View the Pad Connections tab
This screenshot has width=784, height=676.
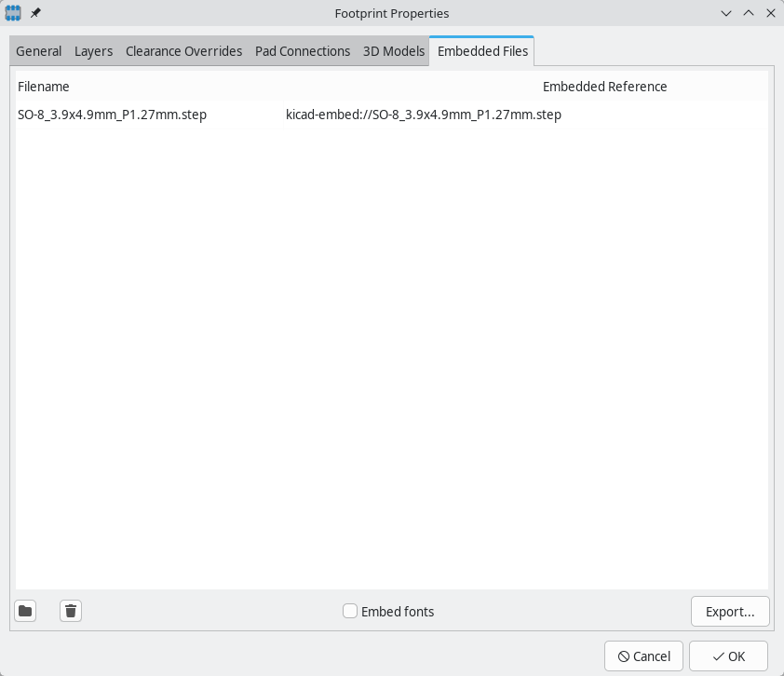303,51
